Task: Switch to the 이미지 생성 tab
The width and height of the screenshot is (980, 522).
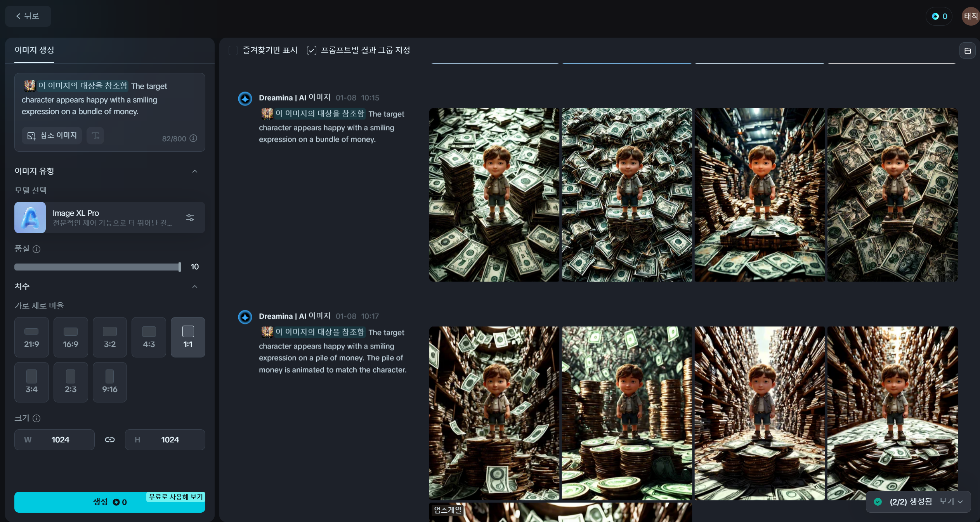Action: point(34,50)
